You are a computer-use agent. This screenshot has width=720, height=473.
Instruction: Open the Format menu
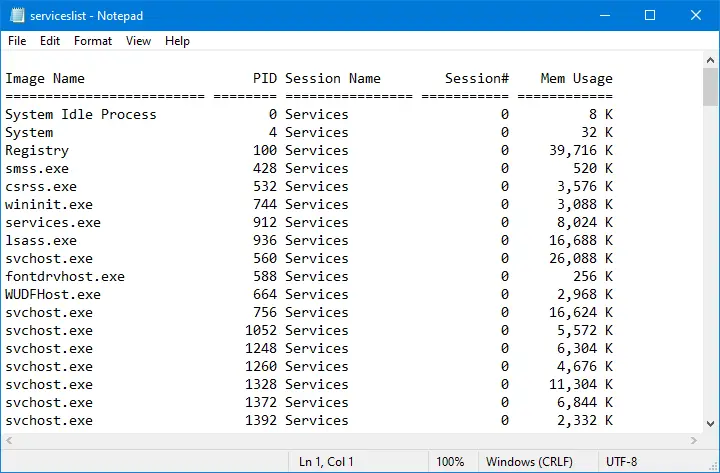[93, 41]
